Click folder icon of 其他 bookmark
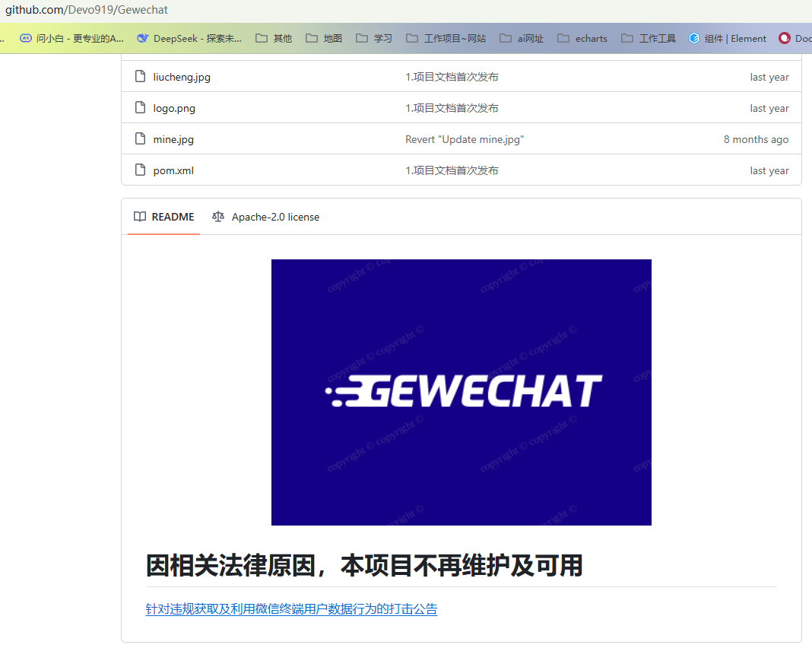 pos(262,38)
